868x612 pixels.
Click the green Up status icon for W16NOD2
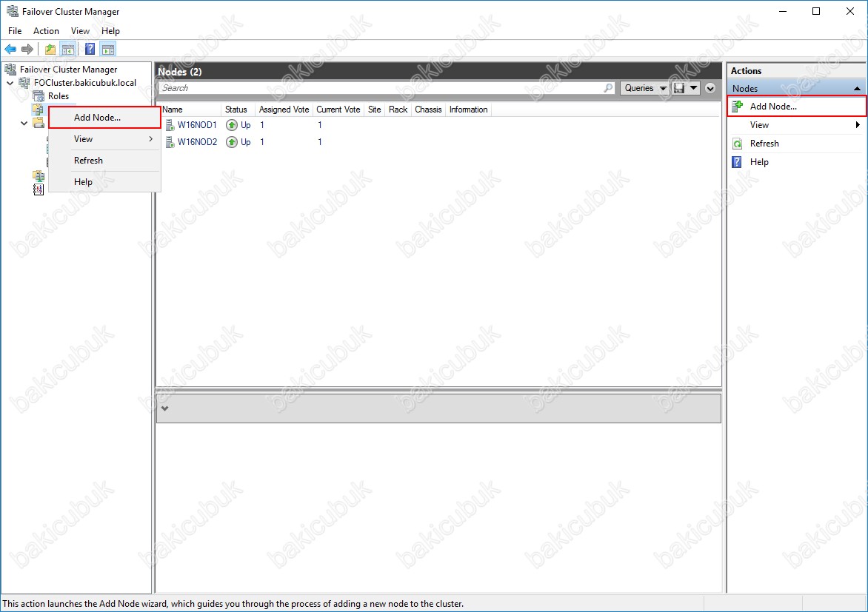pos(232,142)
